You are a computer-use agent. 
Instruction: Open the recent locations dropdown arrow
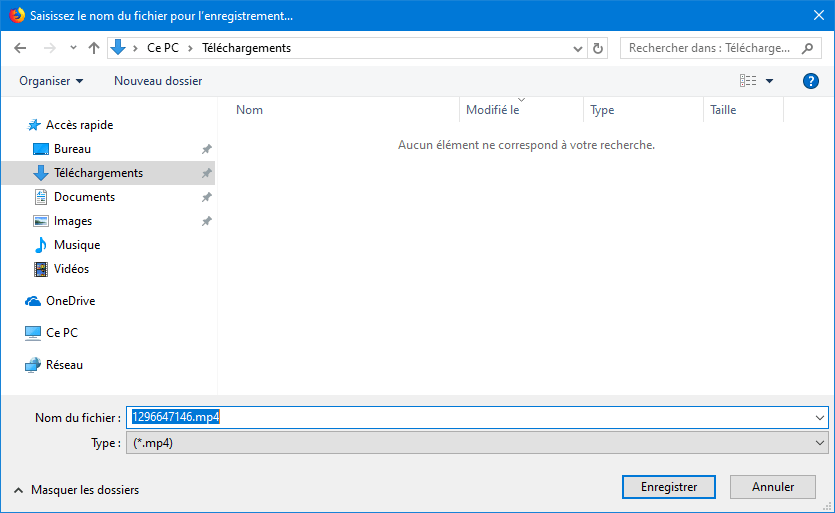click(73, 48)
